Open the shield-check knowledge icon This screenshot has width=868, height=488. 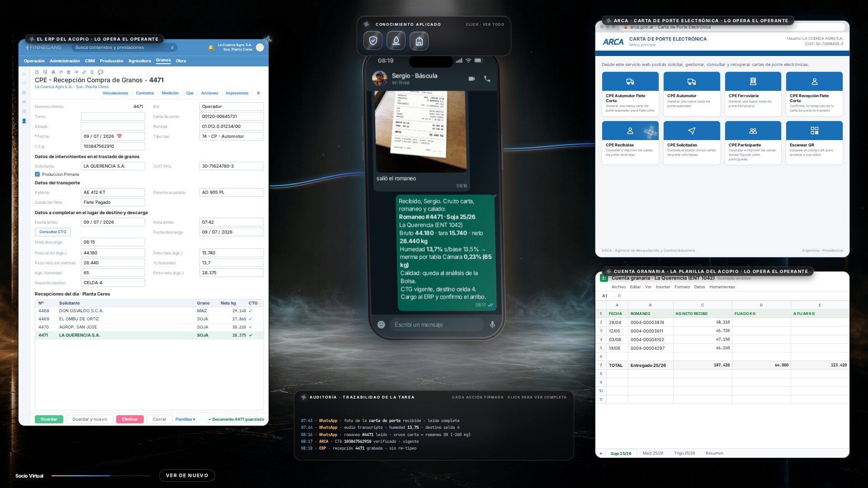coord(373,41)
